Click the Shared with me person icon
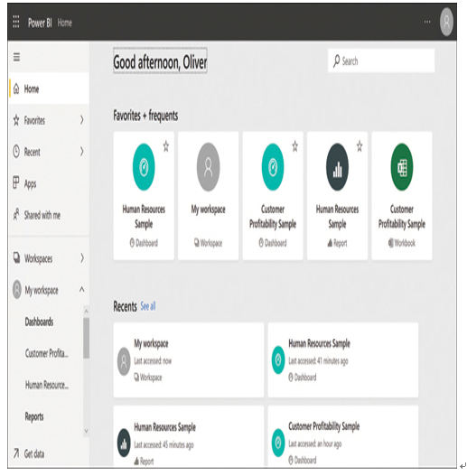Viewport: 467px width, 476px height. tap(16, 215)
